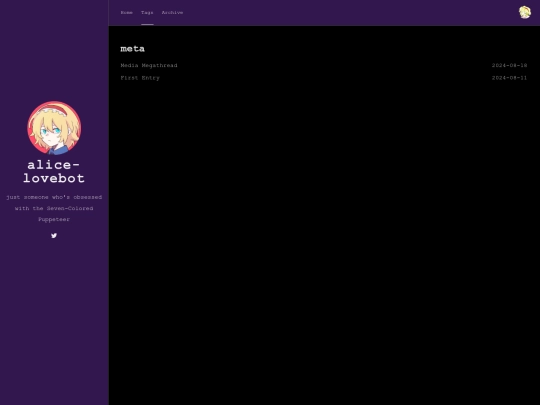Open the Twitter bird icon link

[54, 236]
